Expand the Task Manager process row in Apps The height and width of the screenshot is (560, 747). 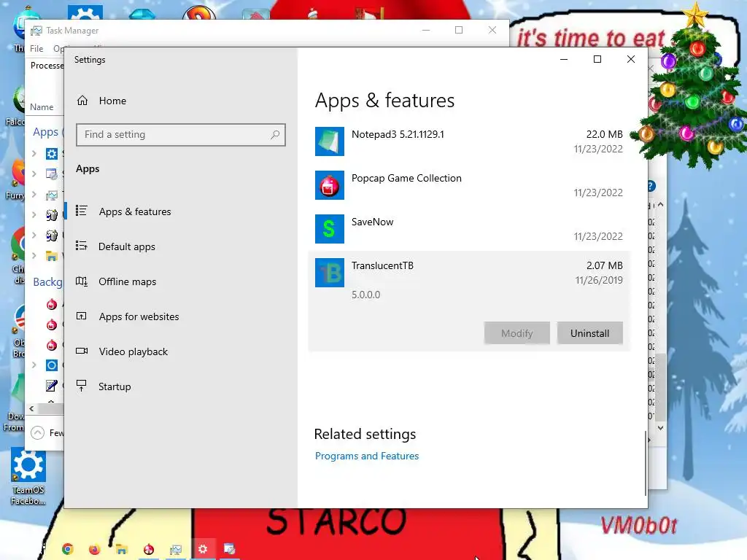click(34, 194)
